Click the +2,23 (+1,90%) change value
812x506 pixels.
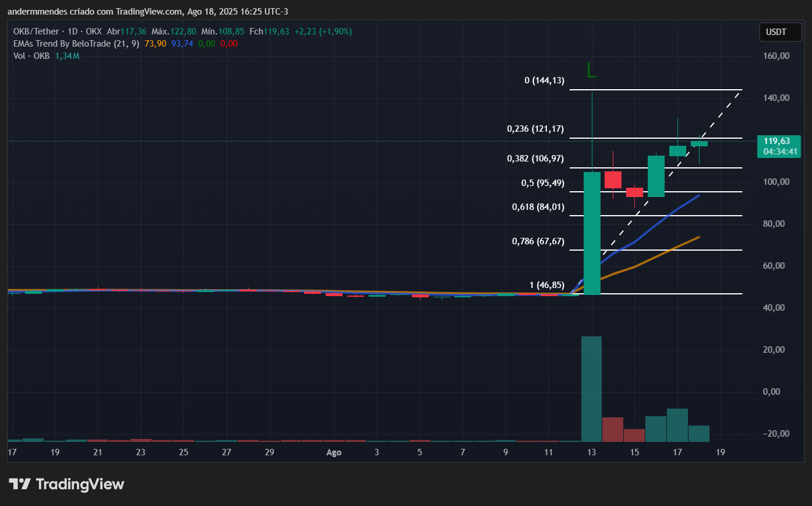click(322, 31)
